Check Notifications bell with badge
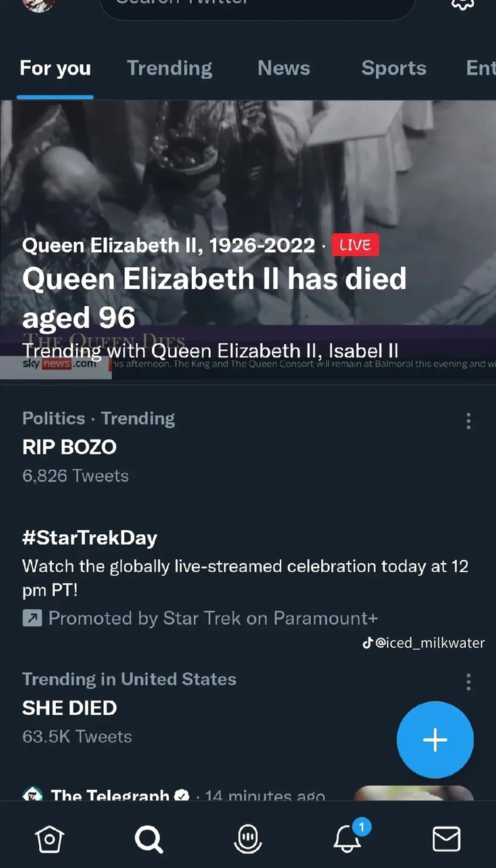 [347, 838]
